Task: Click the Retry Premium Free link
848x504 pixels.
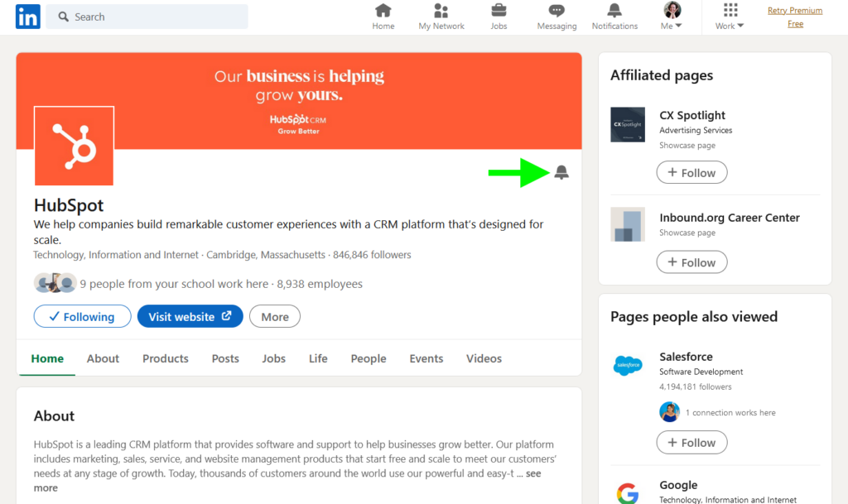Action: coord(795,17)
